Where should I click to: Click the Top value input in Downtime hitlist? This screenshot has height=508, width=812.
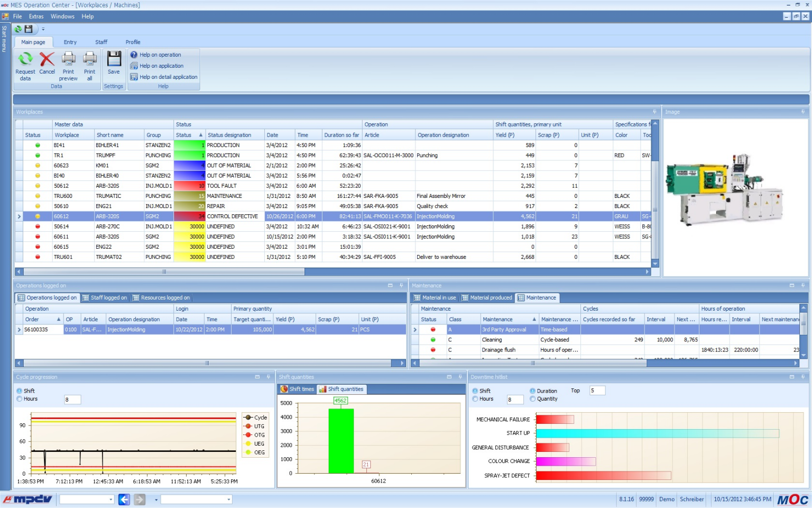point(597,391)
